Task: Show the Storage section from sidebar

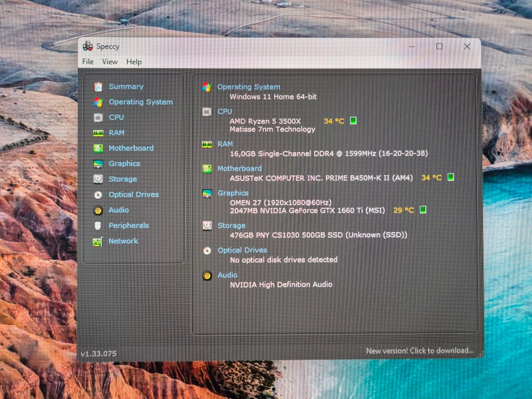Action: [x=123, y=179]
